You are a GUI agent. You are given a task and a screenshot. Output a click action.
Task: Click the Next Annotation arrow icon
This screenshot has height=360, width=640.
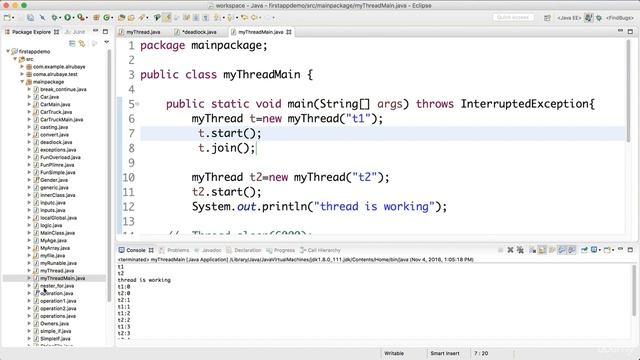(217, 18)
